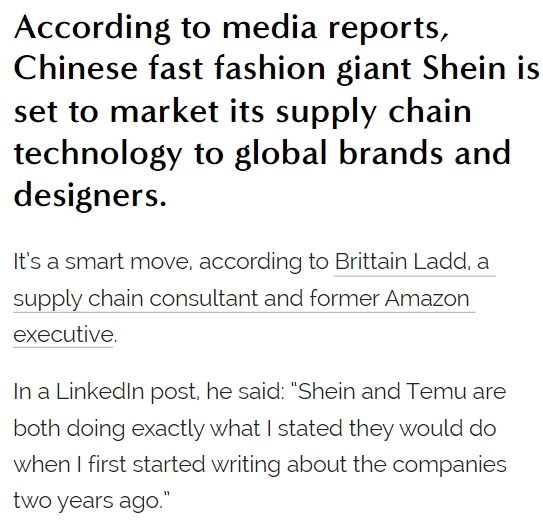This screenshot has height=529, width=543.
Task: Click the word 'Shein' in the headline
Action: pyautogui.click(x=464, y=68)
